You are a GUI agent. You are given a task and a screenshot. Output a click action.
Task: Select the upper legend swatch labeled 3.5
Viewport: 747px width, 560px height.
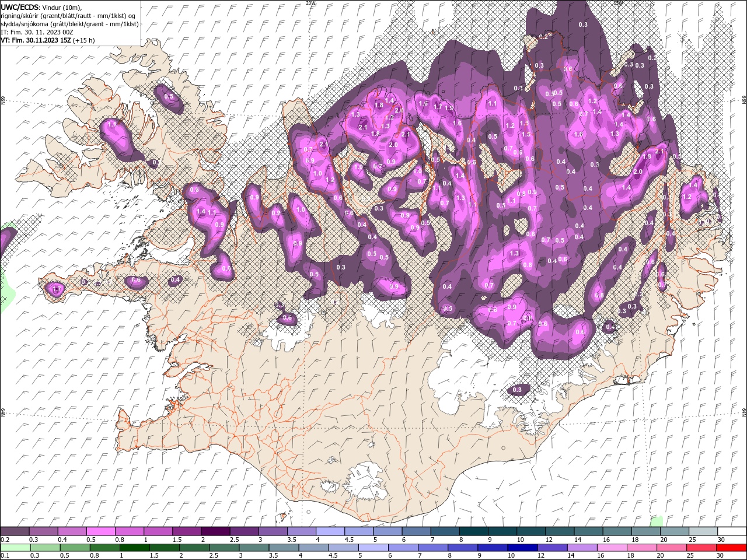[301, 531]
